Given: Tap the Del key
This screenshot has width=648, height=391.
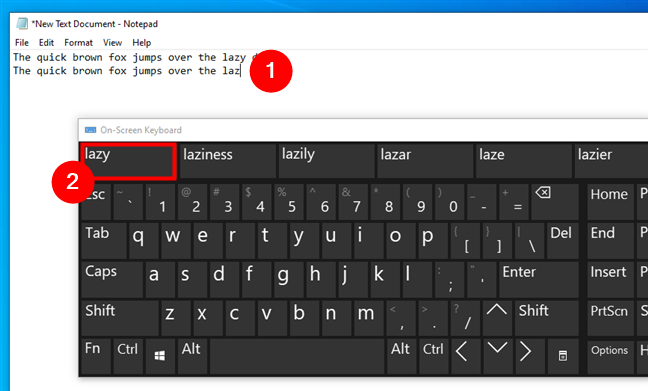Looking at the screenshot, I should 562,241.
